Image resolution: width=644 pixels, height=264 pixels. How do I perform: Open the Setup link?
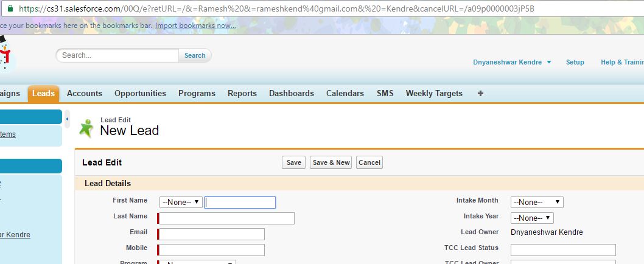pos(575,63)
